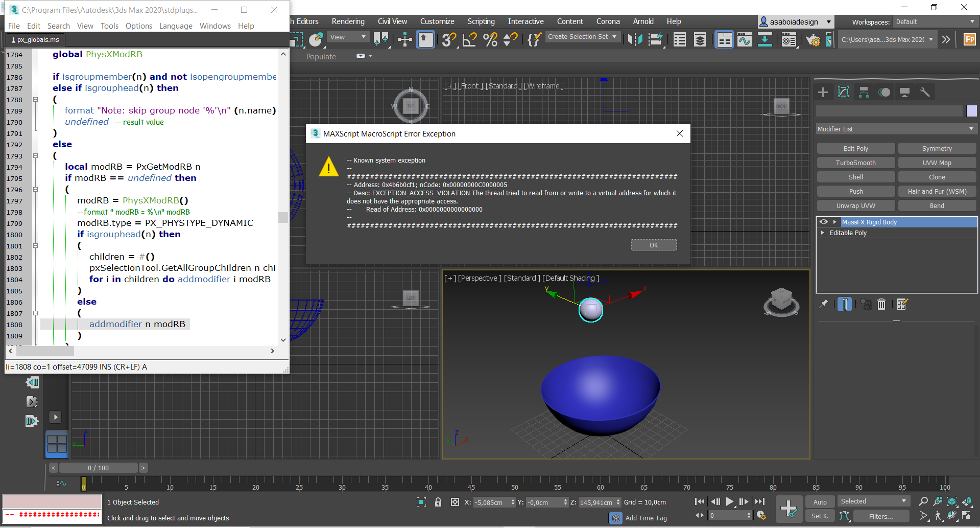Screen dimensions: 980x528
Task: Open the Selected key filter dropdown
Action: click(873, 501)
